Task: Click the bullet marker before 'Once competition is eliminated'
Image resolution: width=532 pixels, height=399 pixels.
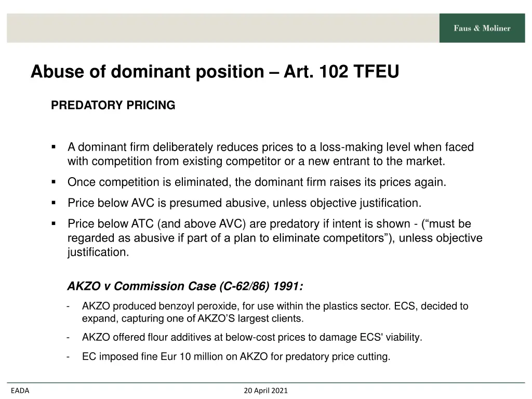Action: [54, 182]
